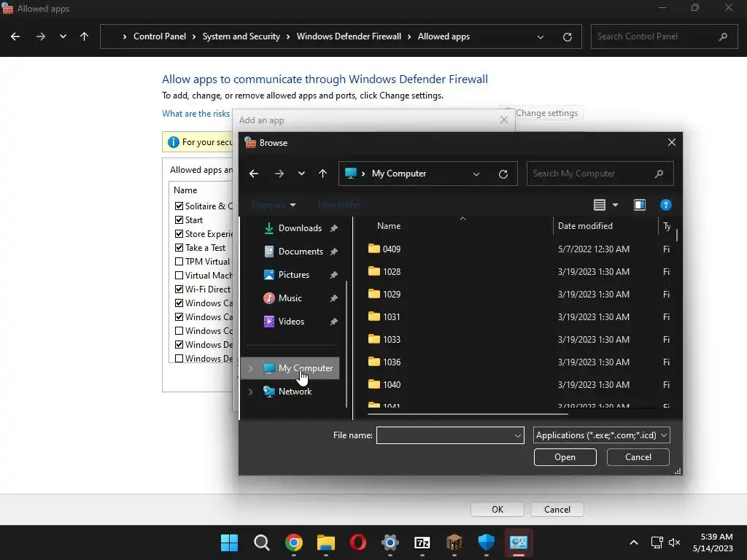Viewport: 747px width, 560px height.
Task: Select Pictures in the navigation pane
Action: (x=293, y=275)
